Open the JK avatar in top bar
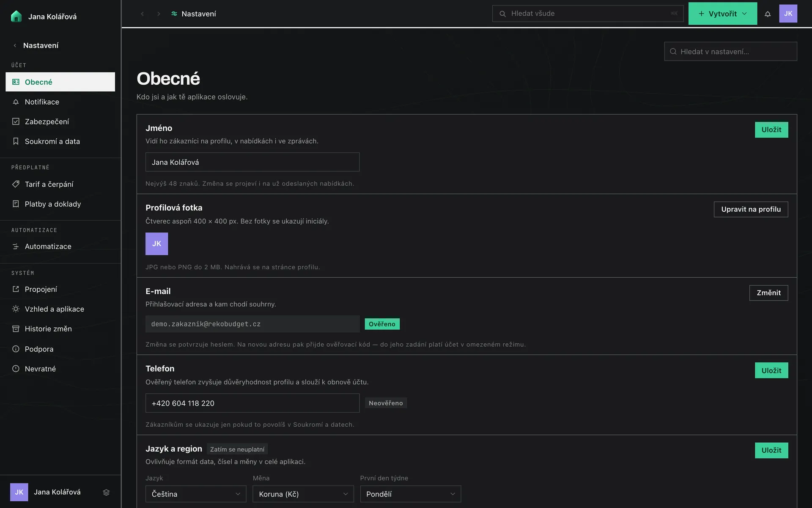This screenshot has height=508, width=812. (788, 14)
